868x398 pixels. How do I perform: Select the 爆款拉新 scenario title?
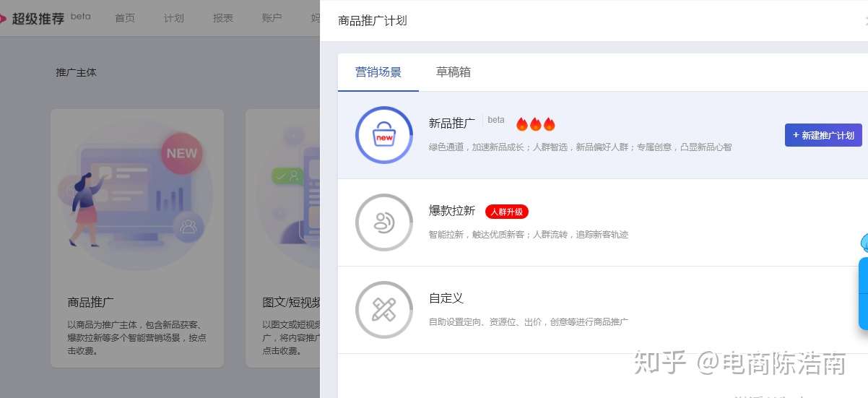point(452,211)
